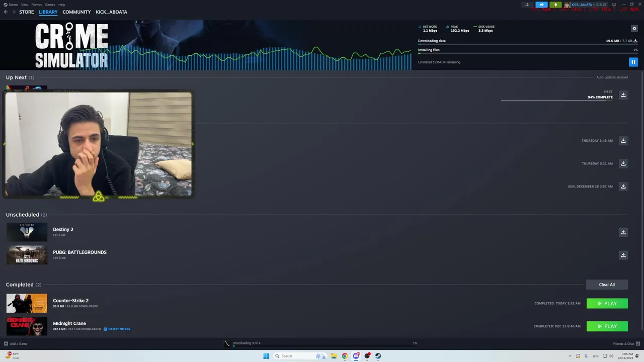Select the PUBG: BATTLEGROUNDS title
The image size is (644, 362).
[79, 252]
